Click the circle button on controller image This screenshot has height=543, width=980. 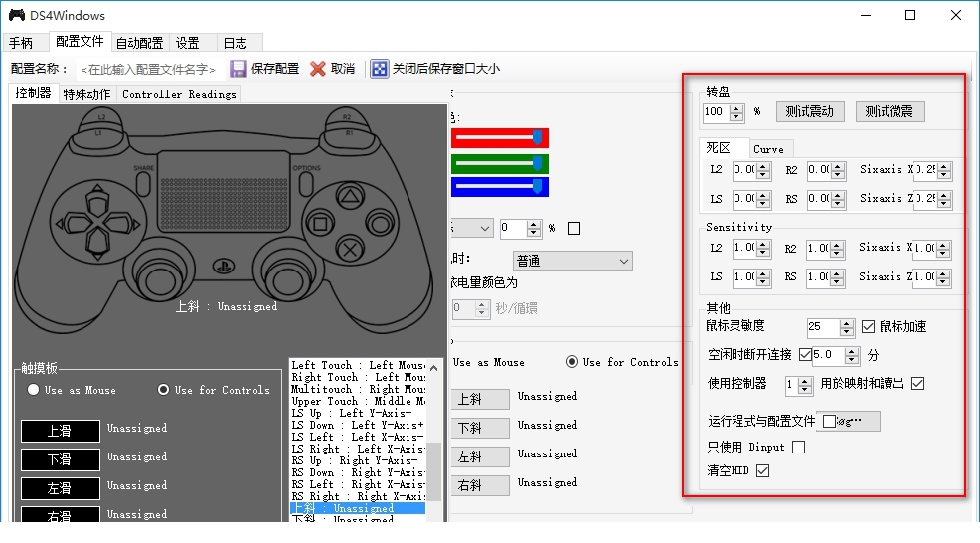click(379, 223)
